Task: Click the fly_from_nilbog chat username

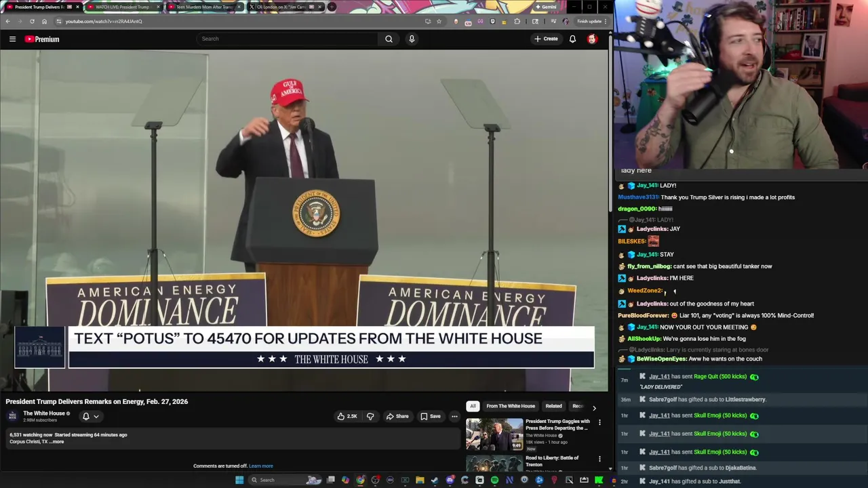Action: [649, 266]
